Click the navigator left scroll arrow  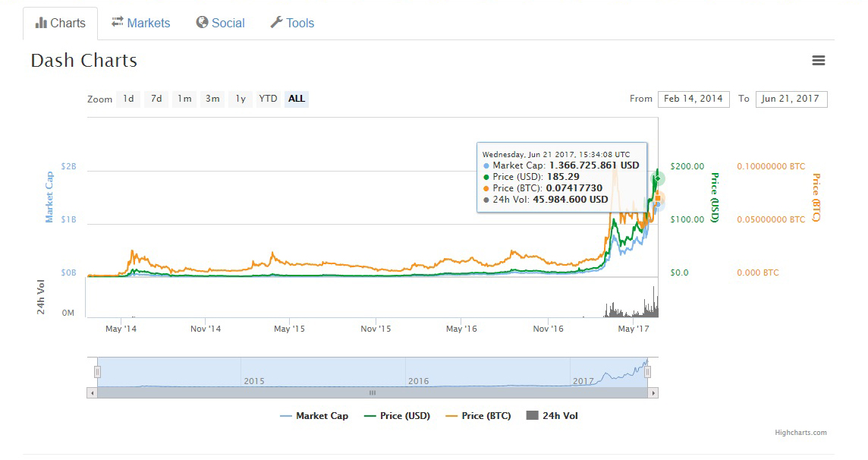pos(93,393)
